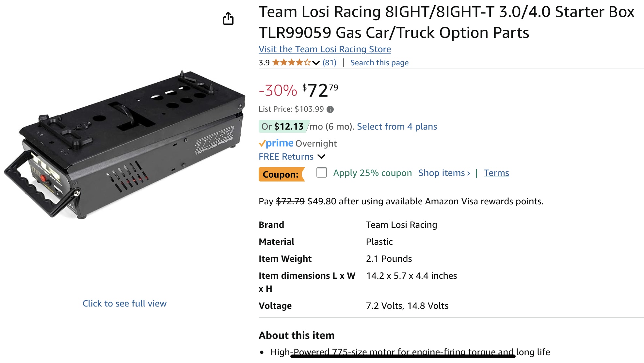Open the starter box product image
This screenshot has width=644, height=363.
[124, 144]
